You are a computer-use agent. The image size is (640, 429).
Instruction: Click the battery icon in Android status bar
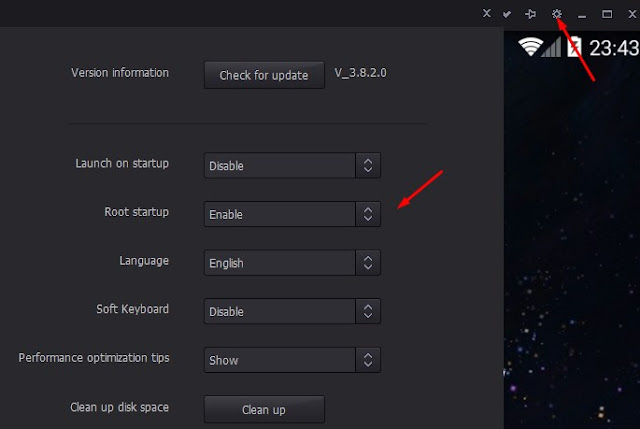(x=574, y=47)
